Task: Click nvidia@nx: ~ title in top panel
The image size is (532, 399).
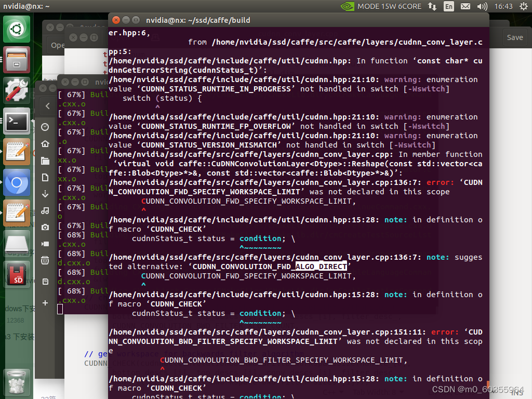Action: click(x=26, y=6)
